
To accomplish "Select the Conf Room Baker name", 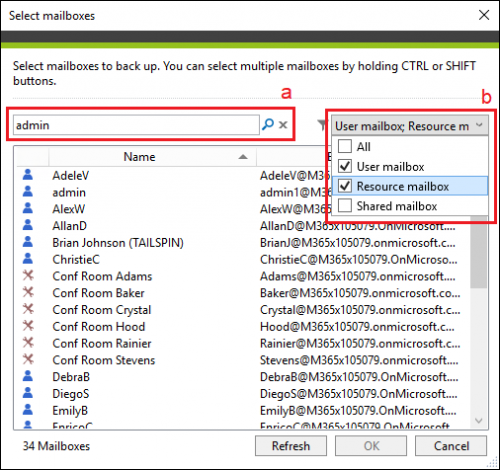I will tap(98, 293).
